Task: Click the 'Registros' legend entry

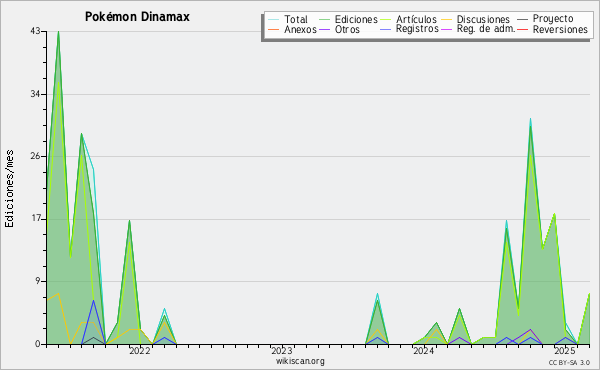Action: 417,29
